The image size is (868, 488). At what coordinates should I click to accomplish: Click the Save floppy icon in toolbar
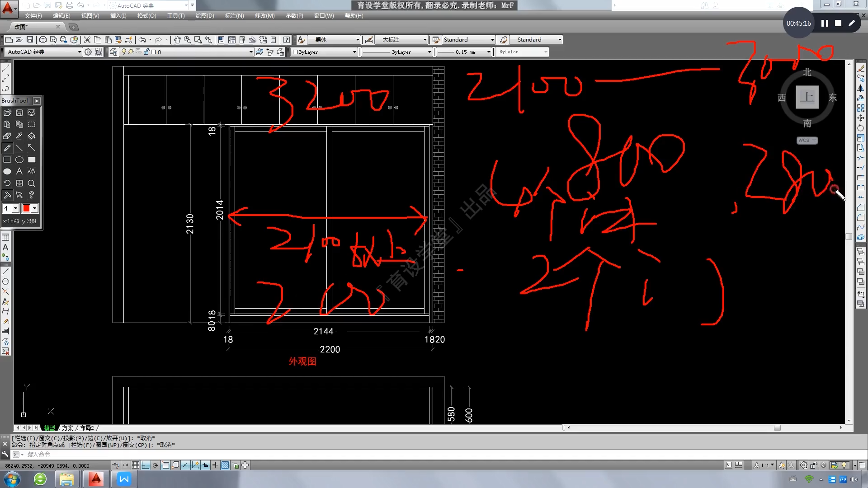[30, 40]
